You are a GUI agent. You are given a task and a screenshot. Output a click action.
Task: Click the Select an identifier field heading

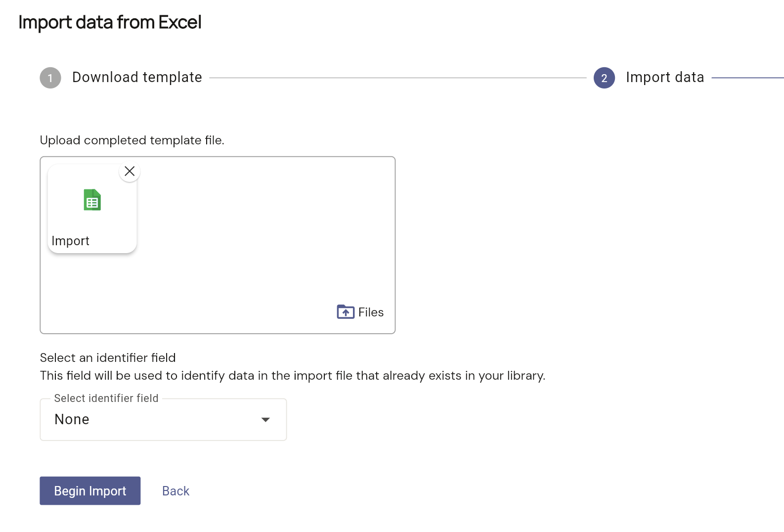click(108, 358)
